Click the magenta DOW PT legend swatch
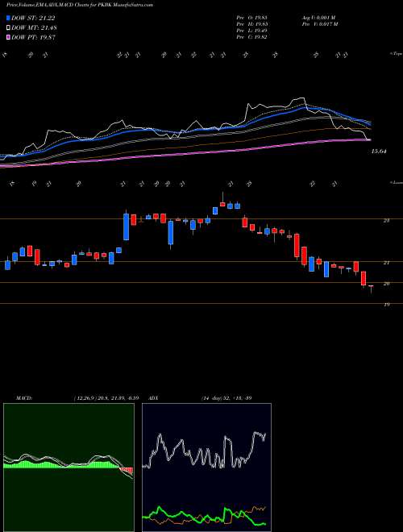 coord(9,37)
